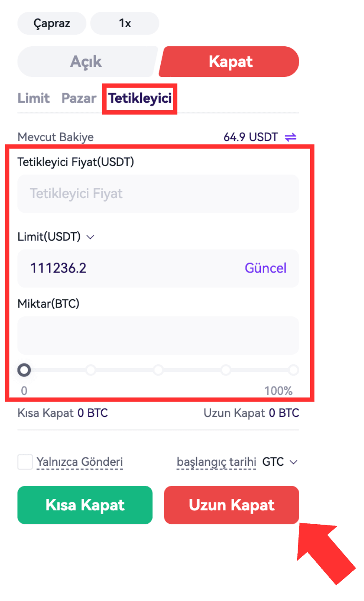Switch to the Açık tab

(x=86, y=62)
